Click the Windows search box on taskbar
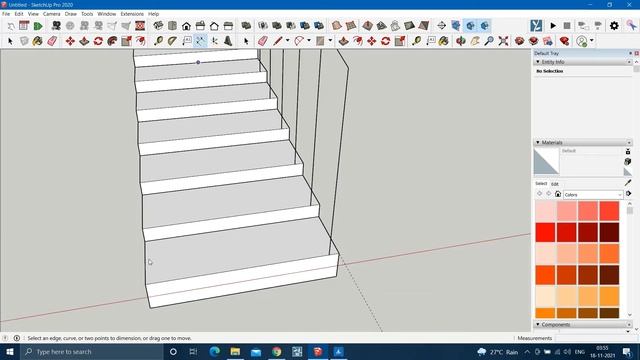 [92, 351]
